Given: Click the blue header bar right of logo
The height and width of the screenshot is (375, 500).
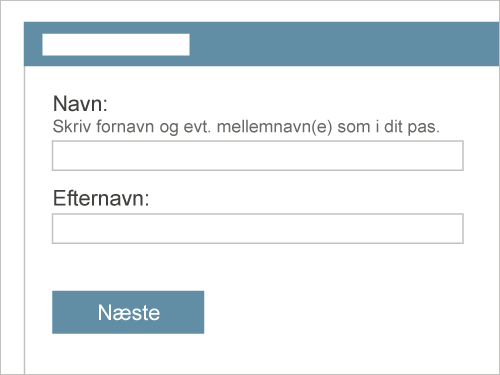Looking at the screenshot, I should tap(343, 44).
